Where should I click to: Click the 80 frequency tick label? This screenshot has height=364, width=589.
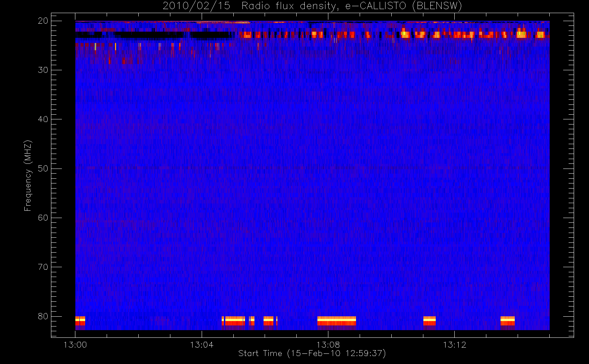43,316
